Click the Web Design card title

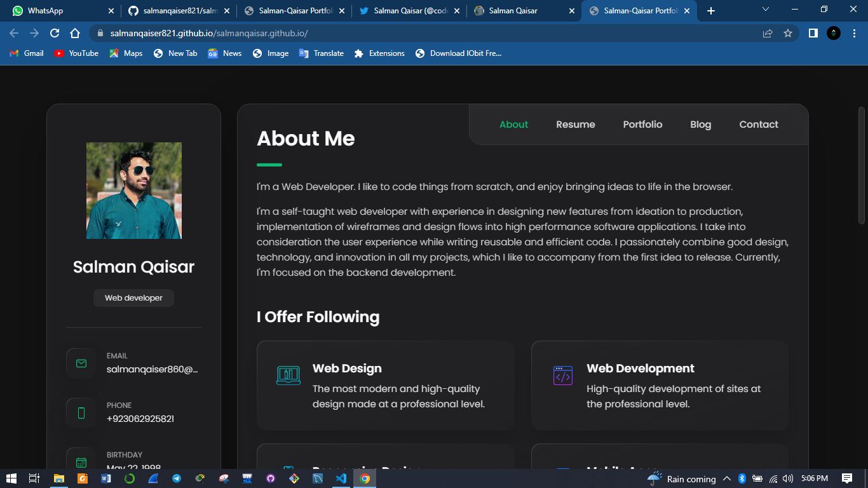pyautogui.click(x=347, y=369)
